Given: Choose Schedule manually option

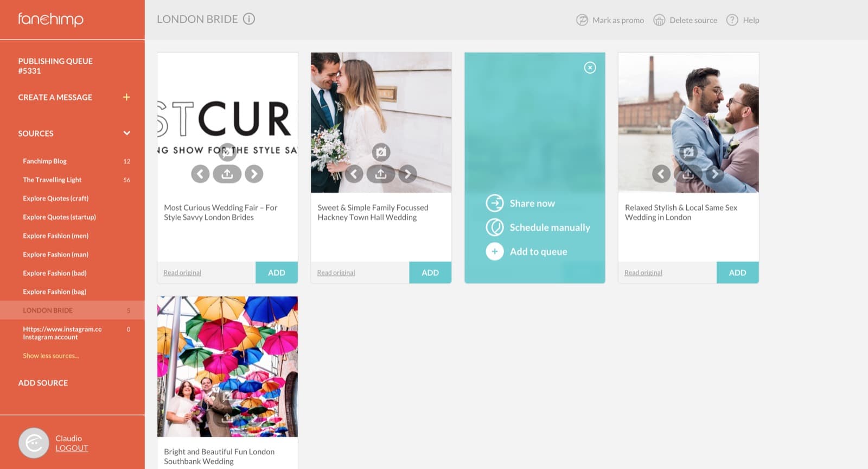Looking at the screenshot, I should click(x=549, y=227).
